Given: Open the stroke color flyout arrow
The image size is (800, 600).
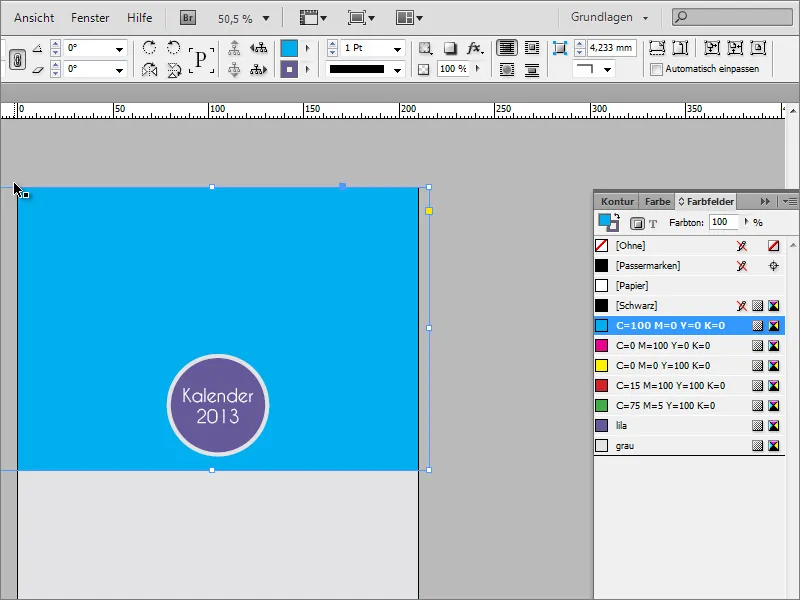Looking at the screenshot, I should pyautogui.click(x=308, y=69).
